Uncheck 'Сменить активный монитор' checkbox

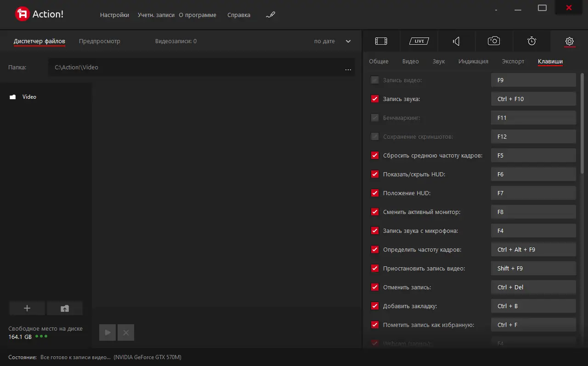[x=375, y=212]
